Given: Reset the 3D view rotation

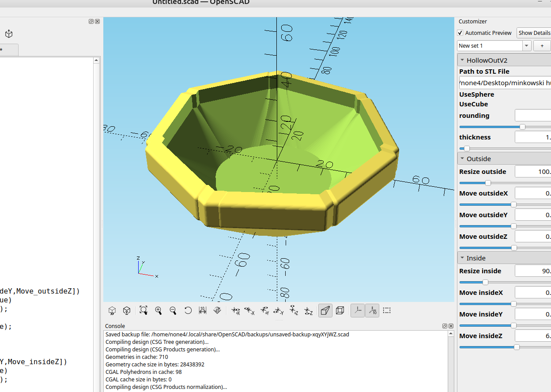Looking at the screenshot, I should [188, 310].
